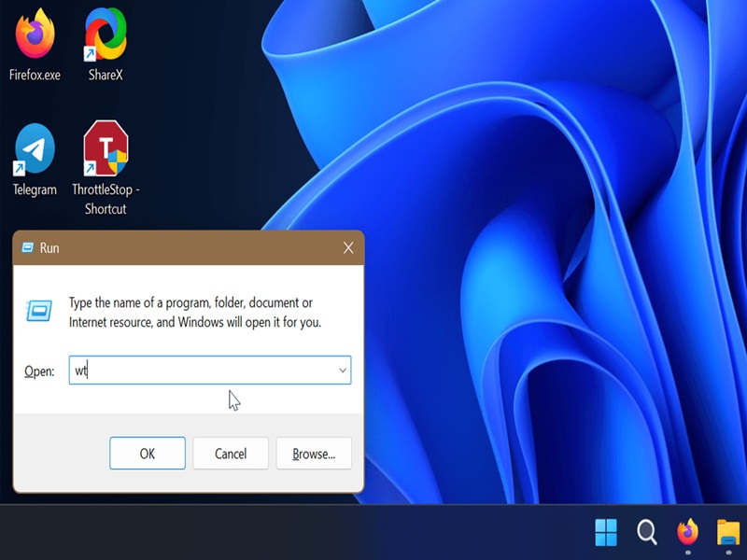Close the Run dialog with X

point(348,247)
